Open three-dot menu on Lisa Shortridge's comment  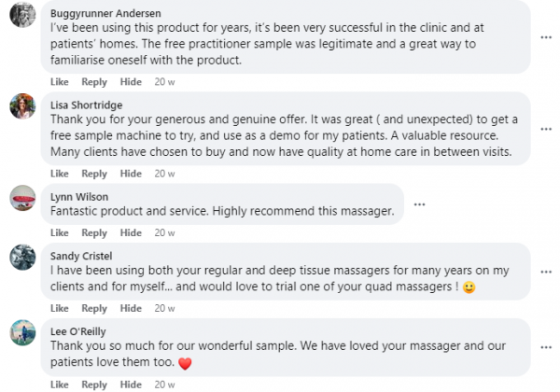545,128
